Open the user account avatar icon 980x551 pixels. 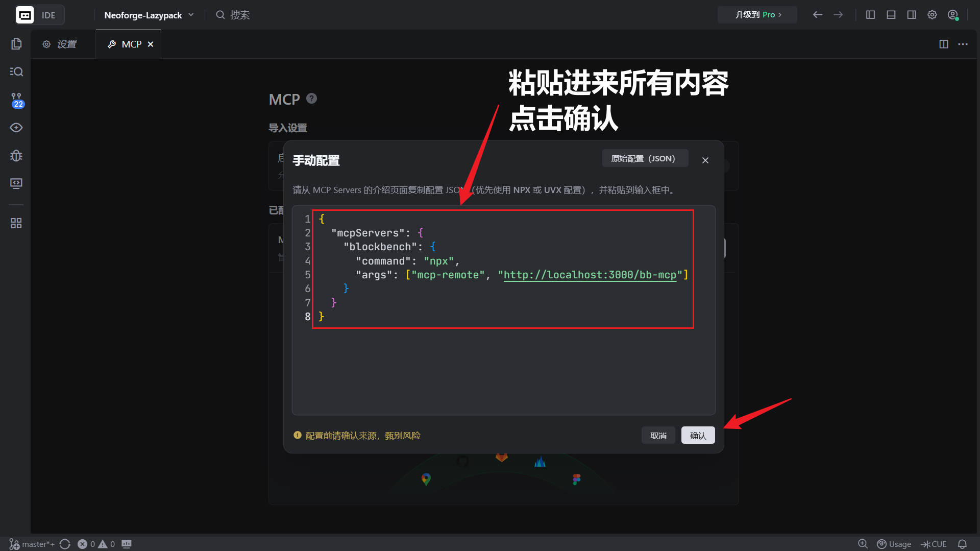click(953, 15)
